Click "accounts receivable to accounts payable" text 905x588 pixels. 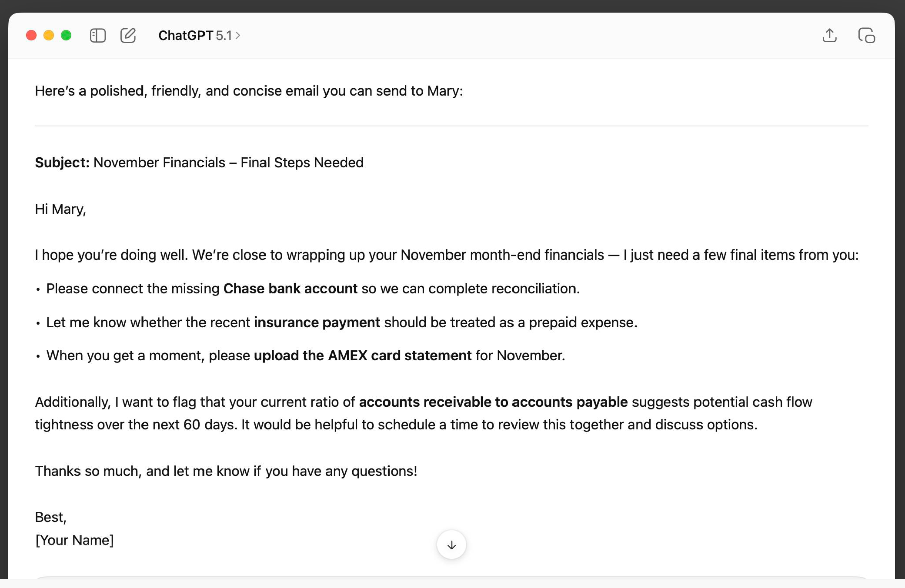pos(493,402)
